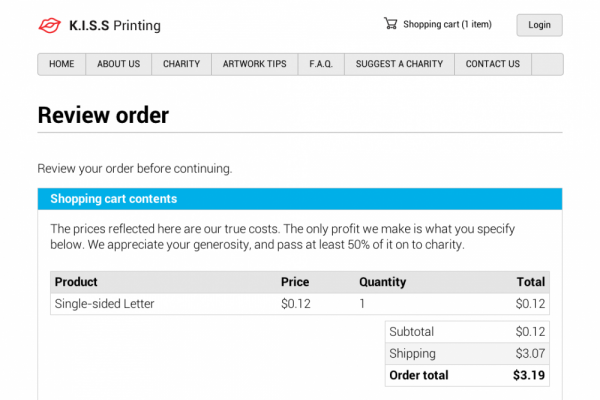The image size is (600, 400).
Task: Choose SUGGEST A CHARITY in the navigation
Action: click(399, 64)
